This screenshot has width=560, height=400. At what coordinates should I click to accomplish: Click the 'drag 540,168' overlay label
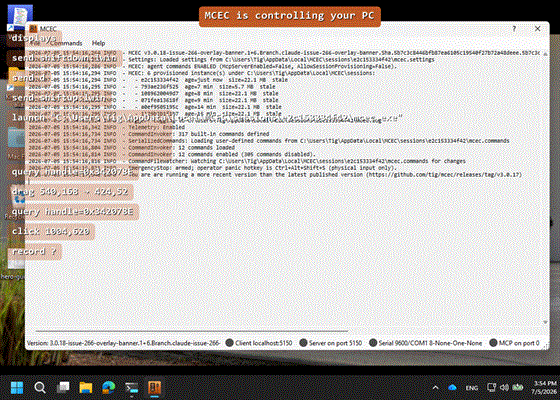pyautogui.click(x=70, y=191)
